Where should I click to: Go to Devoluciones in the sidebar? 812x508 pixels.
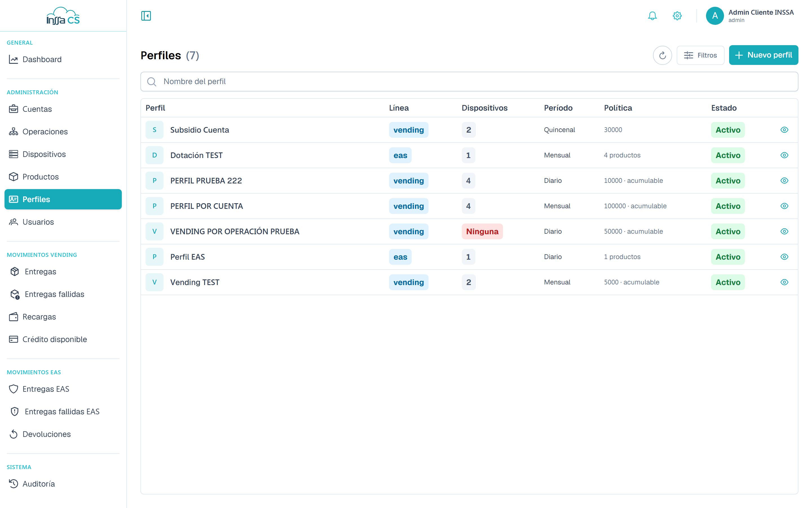[x=63, y=434]
